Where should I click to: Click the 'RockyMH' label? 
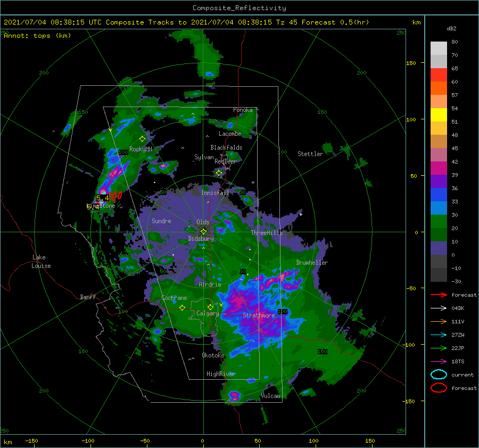click(x=141, y=149)
